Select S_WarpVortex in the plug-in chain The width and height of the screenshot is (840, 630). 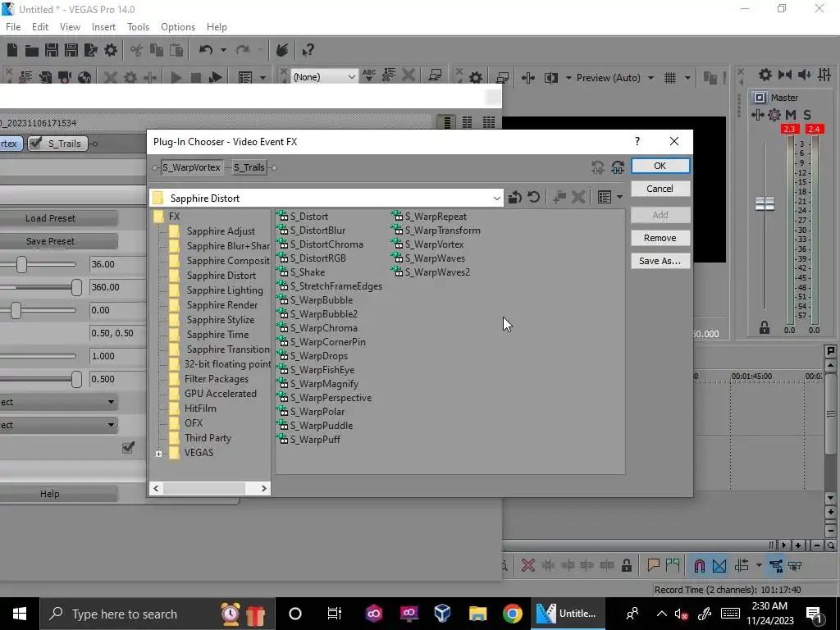pos(191,167)
